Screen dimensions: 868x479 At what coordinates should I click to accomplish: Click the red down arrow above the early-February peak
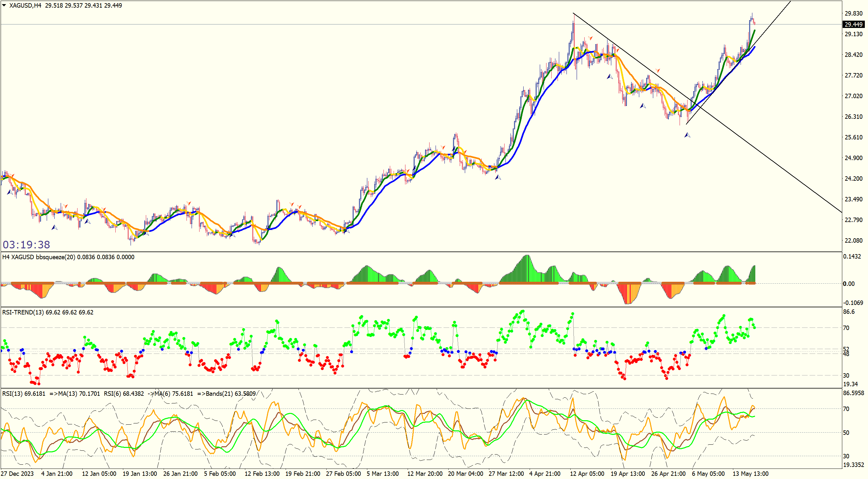coord(189,203)
